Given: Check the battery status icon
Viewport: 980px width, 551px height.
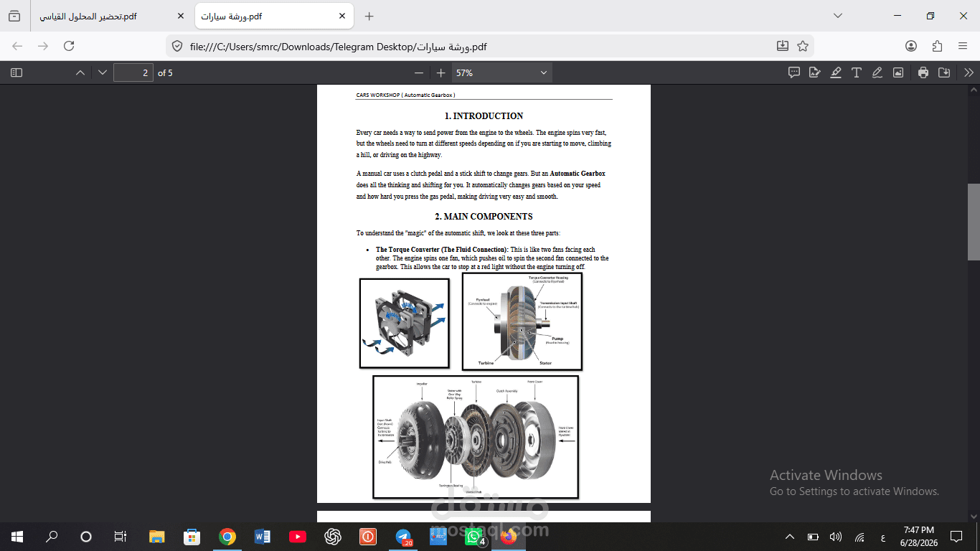Looking at the screenshot, I should coord(813,537).
